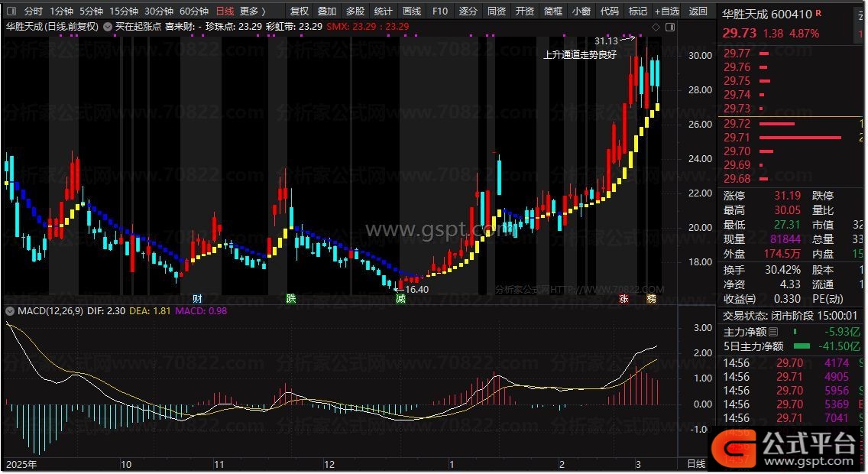868x474 pixels.
Task: Switch to the 分时 chart tab
Action: click(33, 11)
